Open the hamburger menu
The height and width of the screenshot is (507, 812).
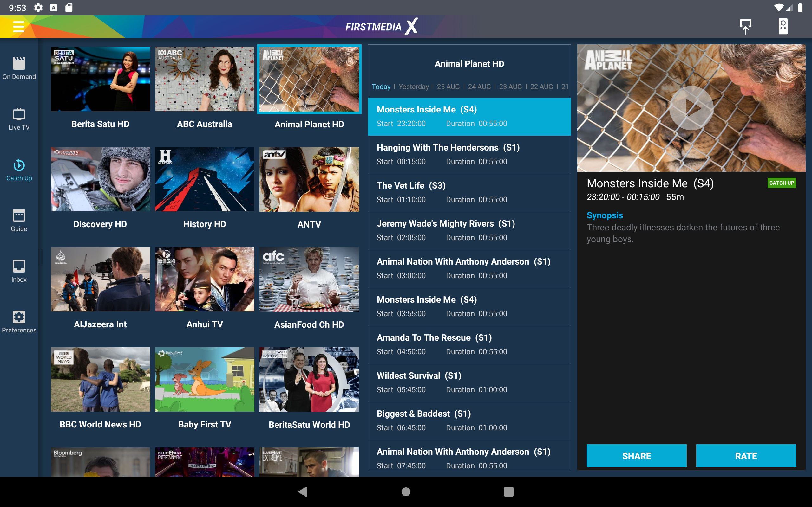(x=19, y=27)
